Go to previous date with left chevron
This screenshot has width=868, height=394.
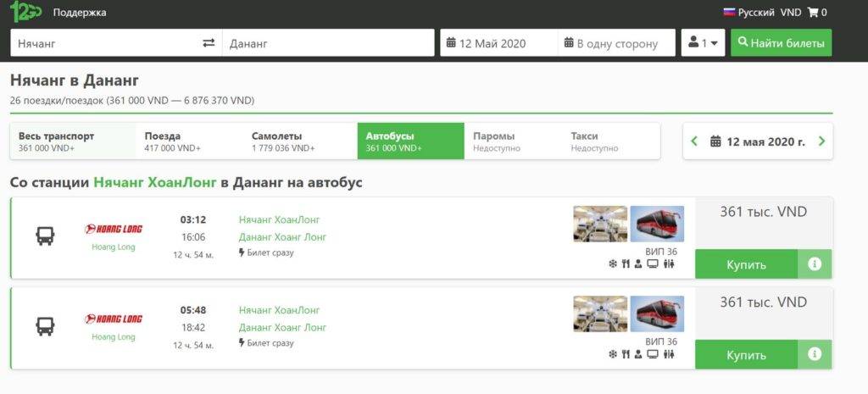pos(695,142)
